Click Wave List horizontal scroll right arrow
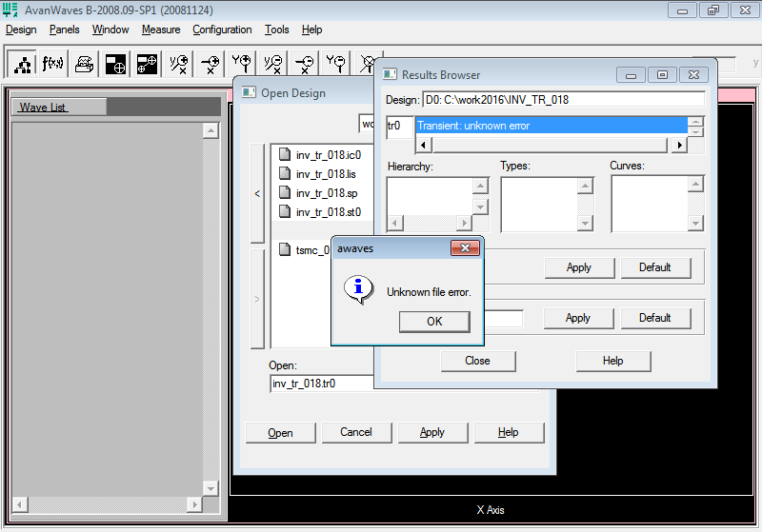This screenshot has width=762, height=532. coord(194,504)
